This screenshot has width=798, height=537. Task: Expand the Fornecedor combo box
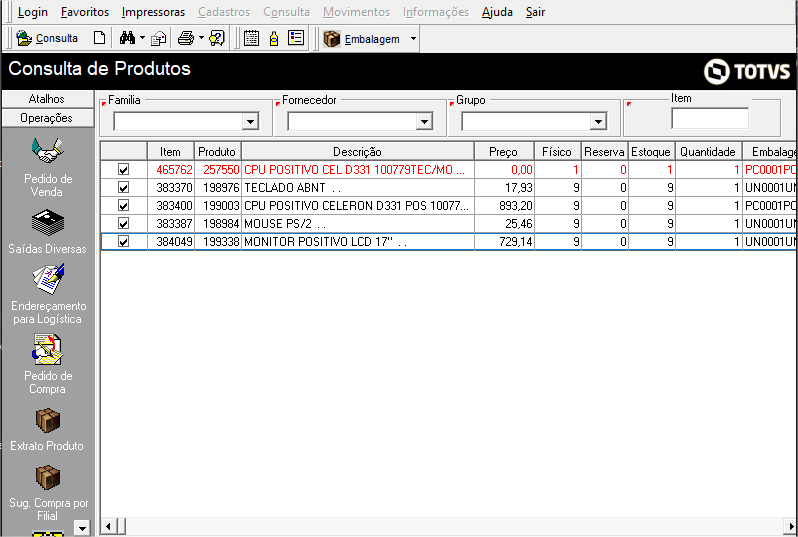pos(424,122)
